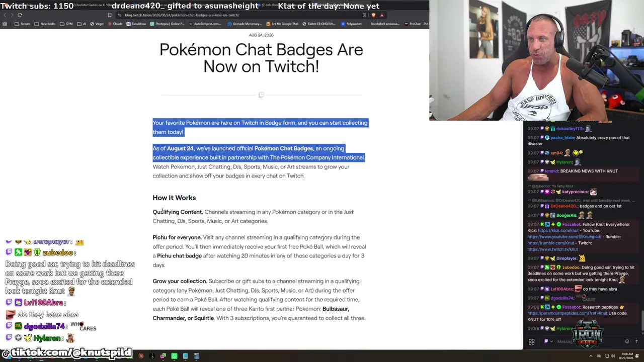
Task: Open the Claude bookmark
Action: pos(115,24)
